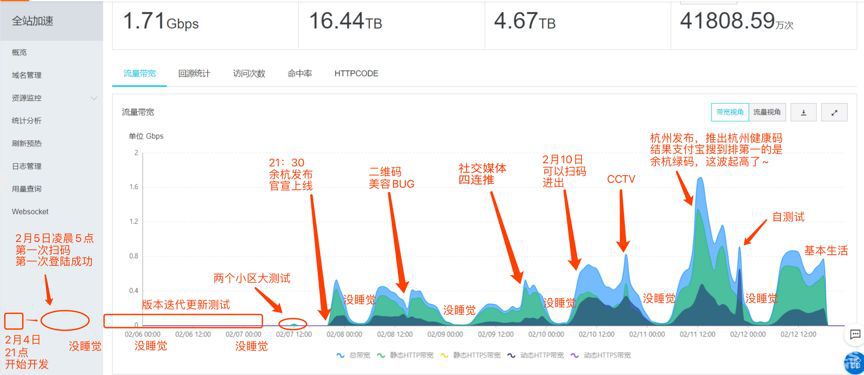The height and width of the screenshot is (375, 864).
Task: Click the 16.44 TB statistic
Action: tap(345, 21)
